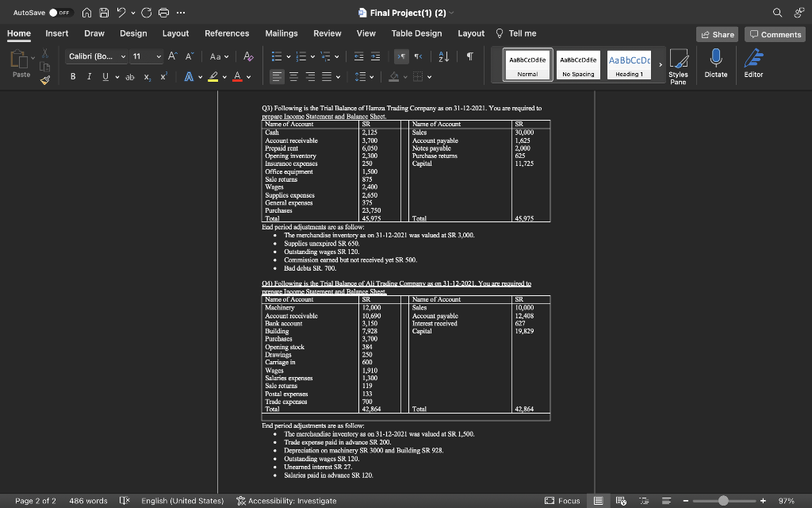Click the zoom in plus button

[x=763, y=501]
